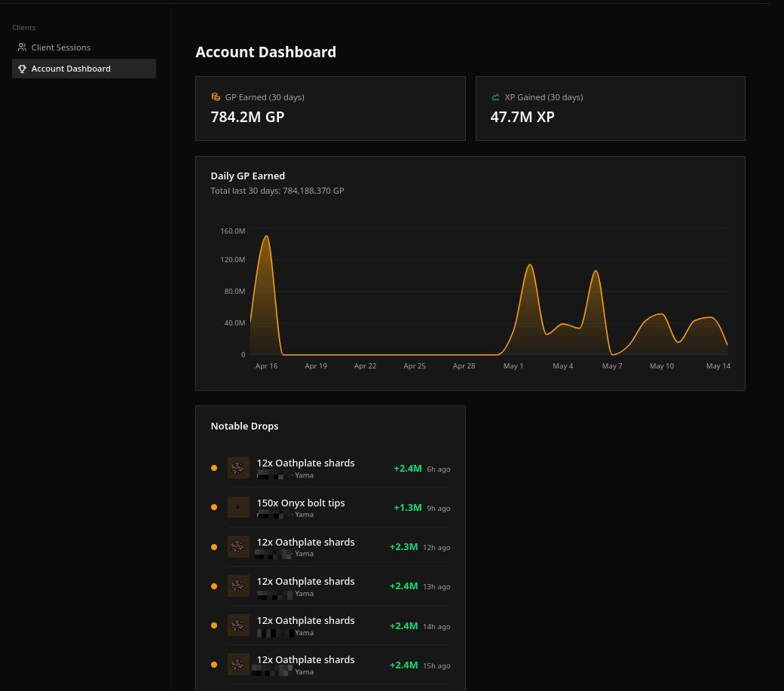Click the GP Earned (30 days) label

pos(265,97)
